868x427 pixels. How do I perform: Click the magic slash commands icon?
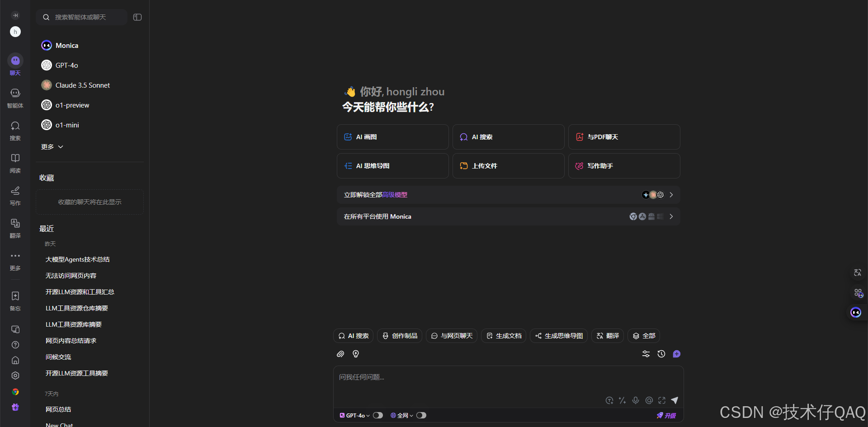coord(623,400)
